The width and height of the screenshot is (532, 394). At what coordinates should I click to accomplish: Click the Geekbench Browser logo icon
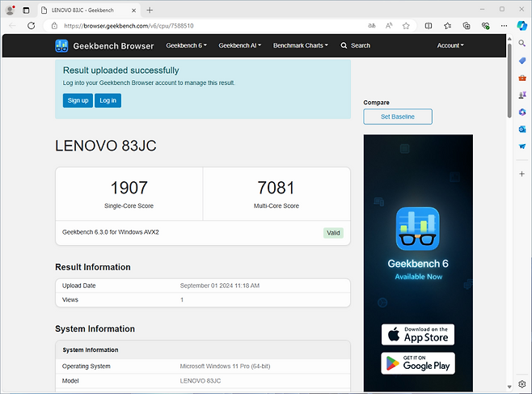(62, 46)
